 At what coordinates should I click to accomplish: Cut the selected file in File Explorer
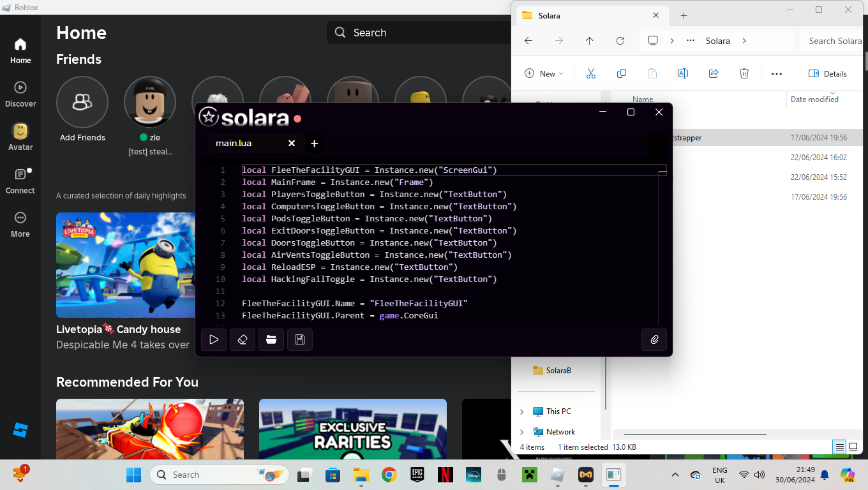pyautogui.click(x=590, y=73)
